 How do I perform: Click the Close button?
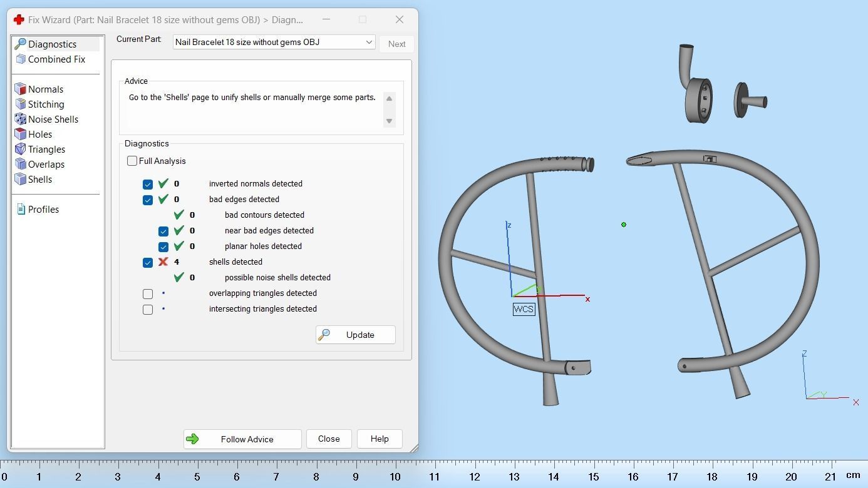tap(329, 439)
